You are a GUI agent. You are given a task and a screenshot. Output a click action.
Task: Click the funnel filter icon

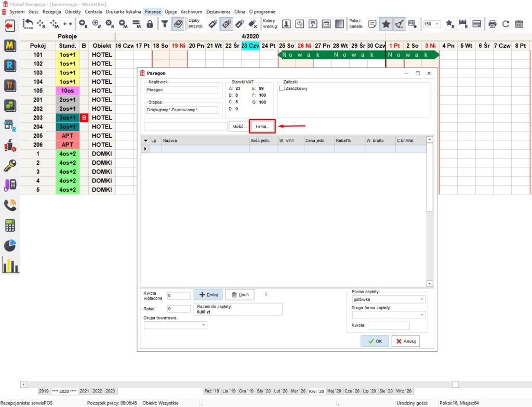coord(164,24)
